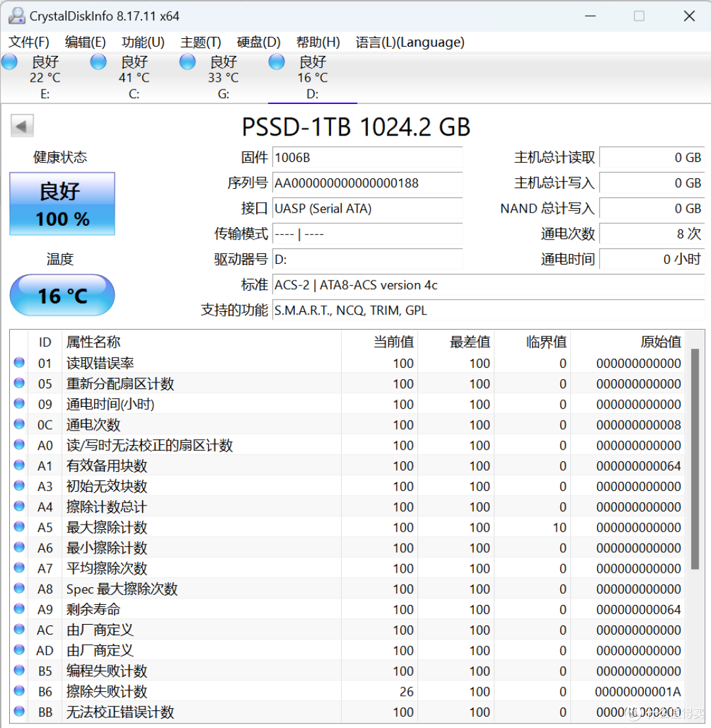Image resolution: width=711 pixels, height=728 pixels.
Task: Click threshold value 10 in row A5
Action: click(560, 527)
